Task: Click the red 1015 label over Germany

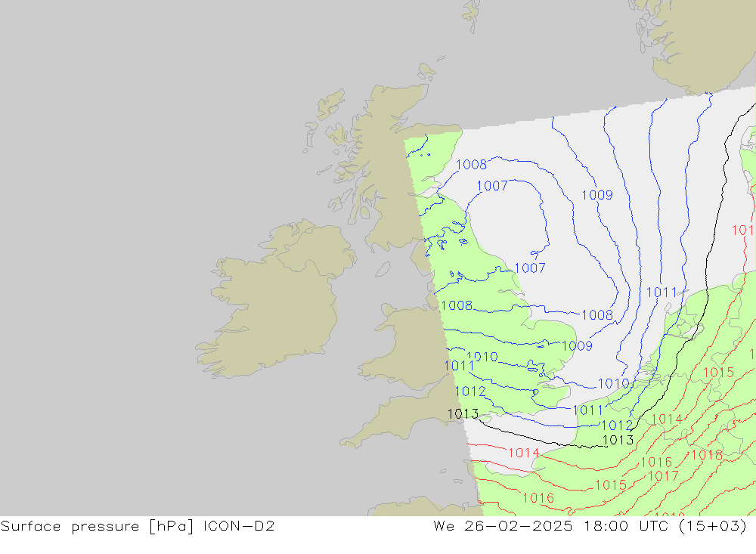Action: (x=718, y=373)
